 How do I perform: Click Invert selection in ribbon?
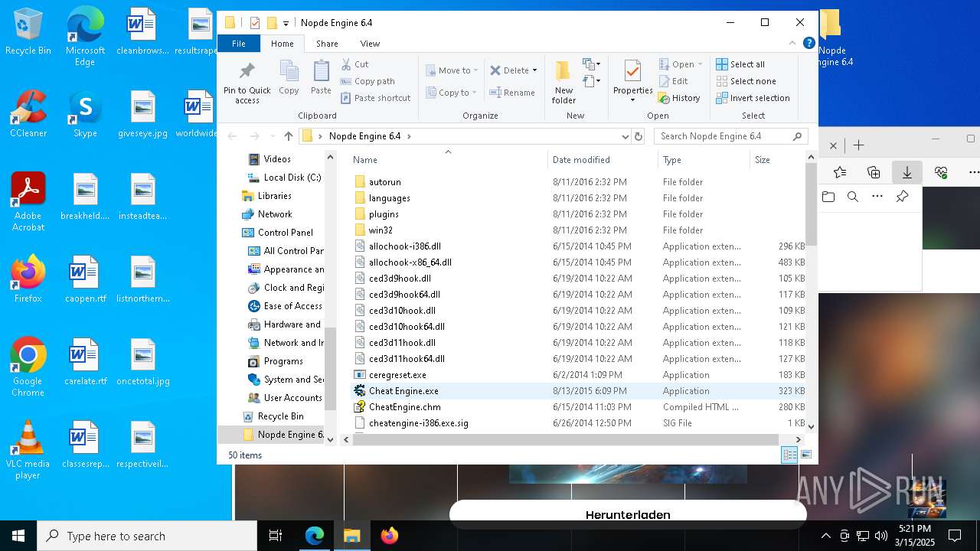coord(753,98)
